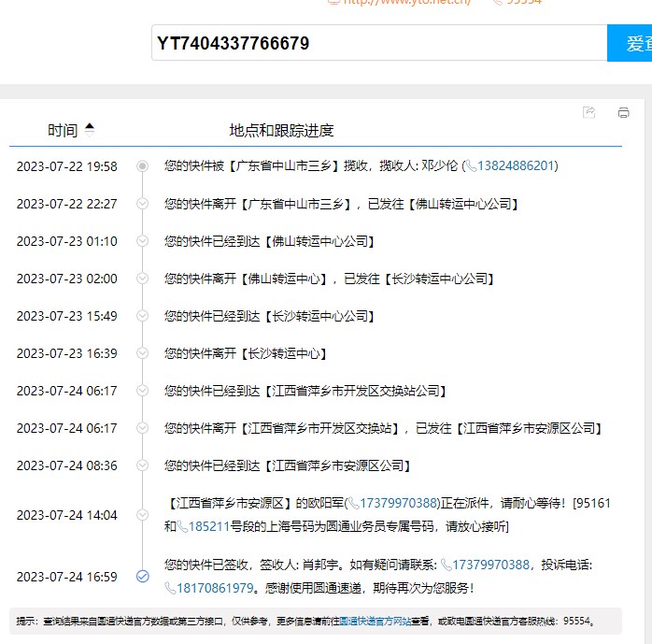Click phone number 17379970388 in 14:04 row
The height and width of the screenshot is (644, 652).
click(x=398, y=503)
